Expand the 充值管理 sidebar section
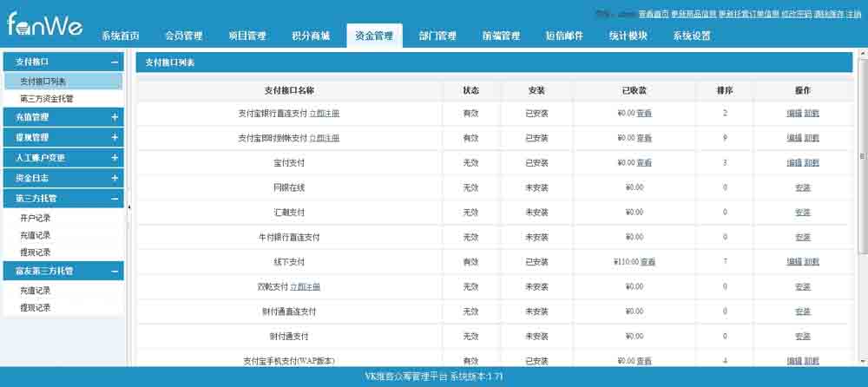The height and width of the screenshot is (387, 868). pos(114,117)
